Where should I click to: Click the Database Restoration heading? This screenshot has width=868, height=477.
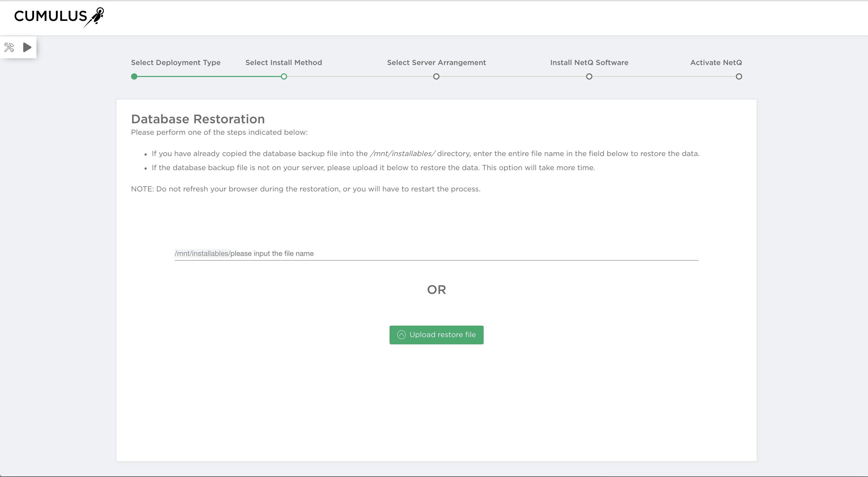click(x=198, y=119)
